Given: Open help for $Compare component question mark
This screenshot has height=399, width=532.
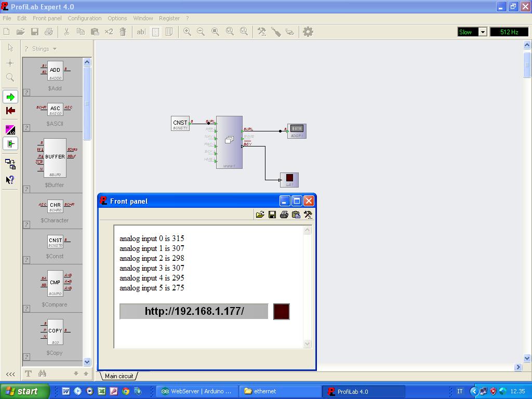Looking at the screenshot, I should point(26,309).
